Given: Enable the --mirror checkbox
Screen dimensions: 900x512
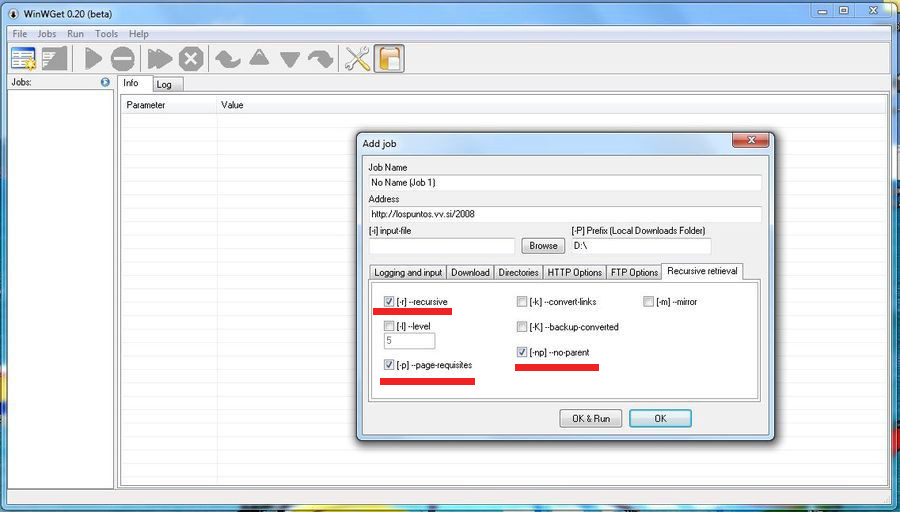Looking at the screenshot, I should click(648, 301).
